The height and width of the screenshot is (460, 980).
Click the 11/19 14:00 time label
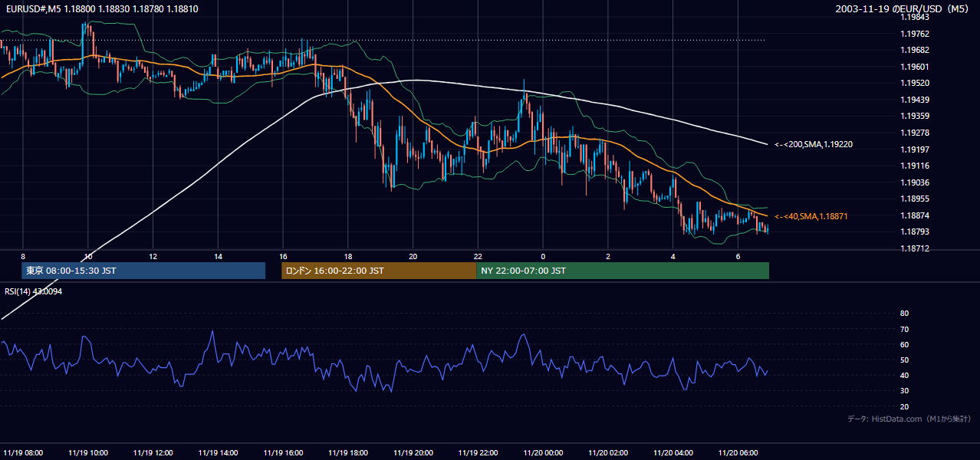tap(218, 452)
